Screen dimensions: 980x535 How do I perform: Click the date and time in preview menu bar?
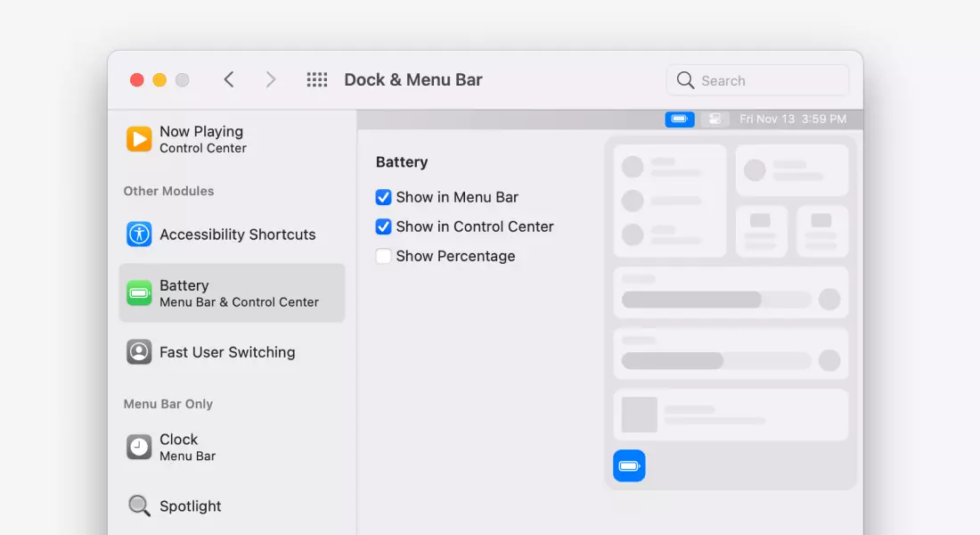pyautogui.click(x=793, y=119)
